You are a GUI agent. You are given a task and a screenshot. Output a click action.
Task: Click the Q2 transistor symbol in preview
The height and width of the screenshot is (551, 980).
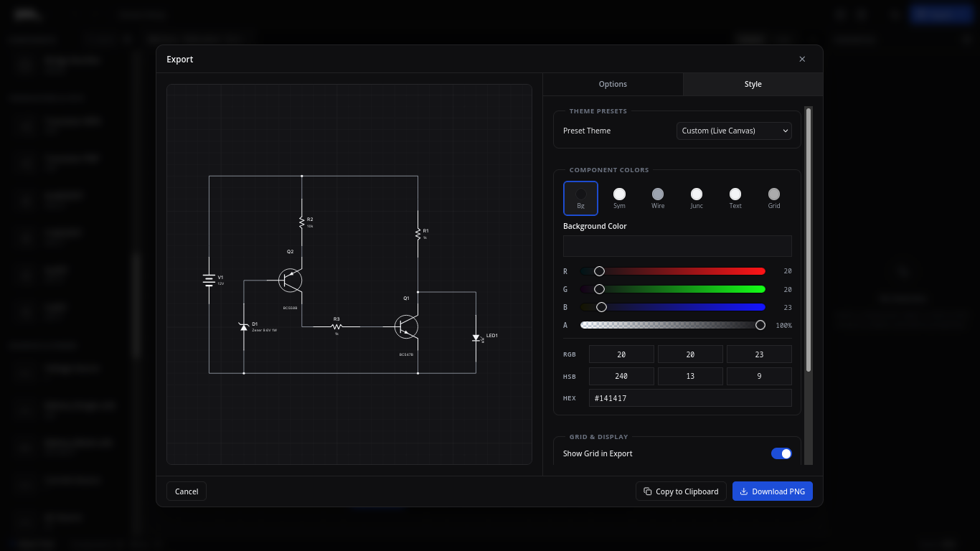point(291,281)
